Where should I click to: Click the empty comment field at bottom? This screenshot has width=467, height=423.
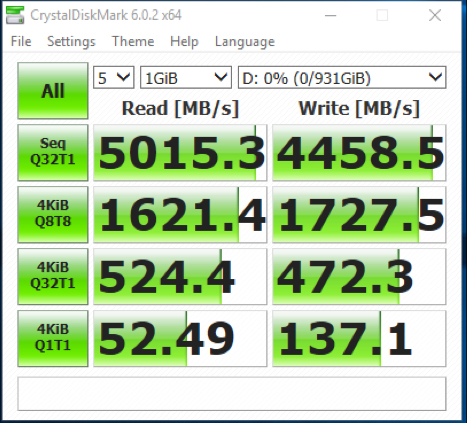coord(232,394)
